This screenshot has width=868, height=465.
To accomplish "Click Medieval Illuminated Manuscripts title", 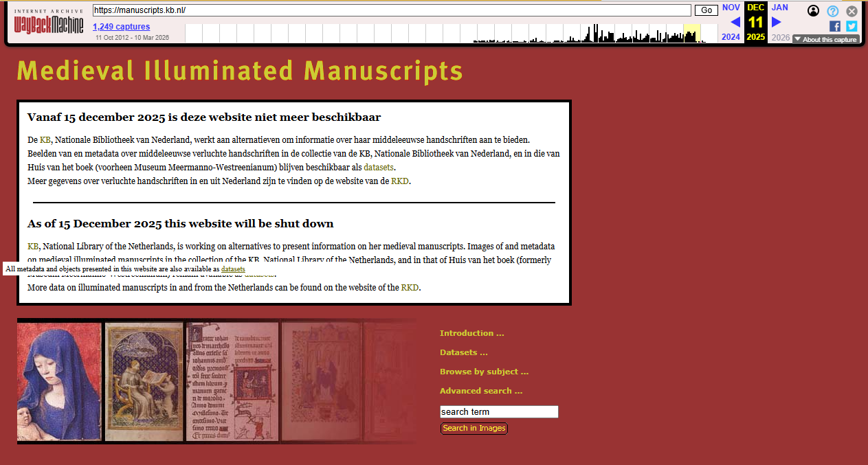I will (x=240, y=71).
